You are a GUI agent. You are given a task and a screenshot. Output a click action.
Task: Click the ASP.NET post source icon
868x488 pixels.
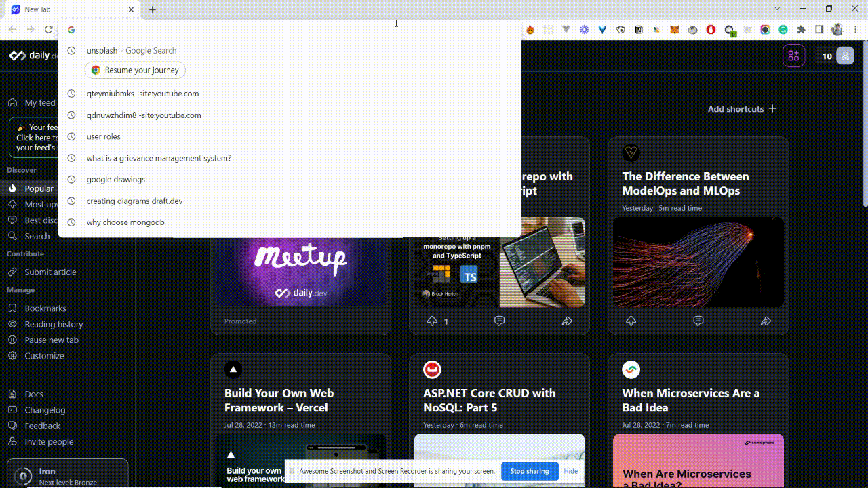432,369
